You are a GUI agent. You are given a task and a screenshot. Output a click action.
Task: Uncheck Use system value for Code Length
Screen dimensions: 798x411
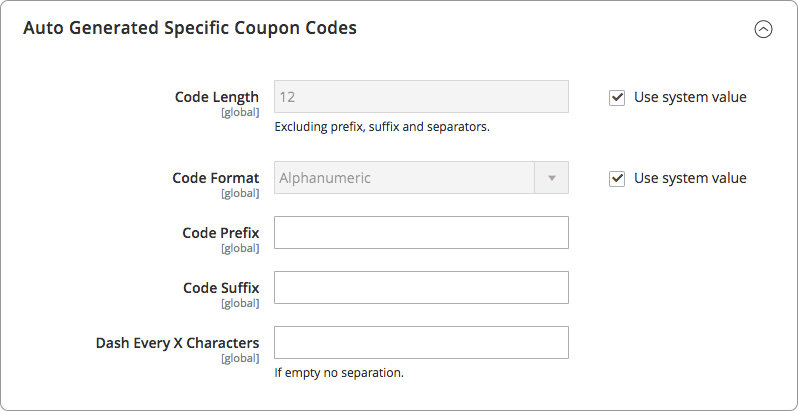(x=617, y=97)
